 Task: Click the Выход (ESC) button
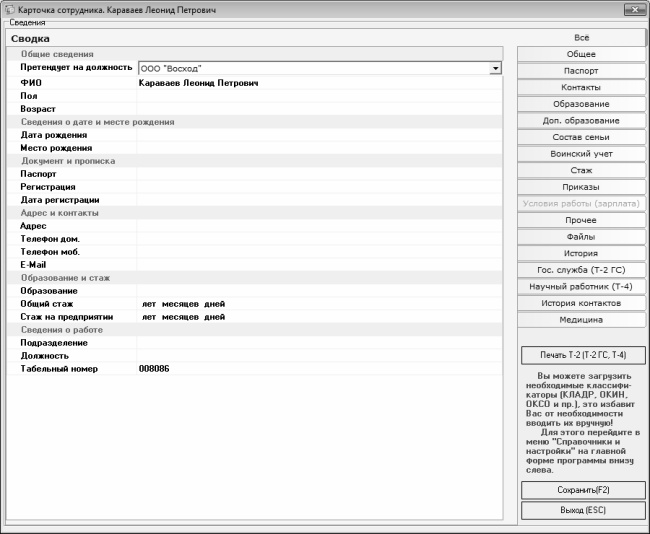tap(583, 510)
